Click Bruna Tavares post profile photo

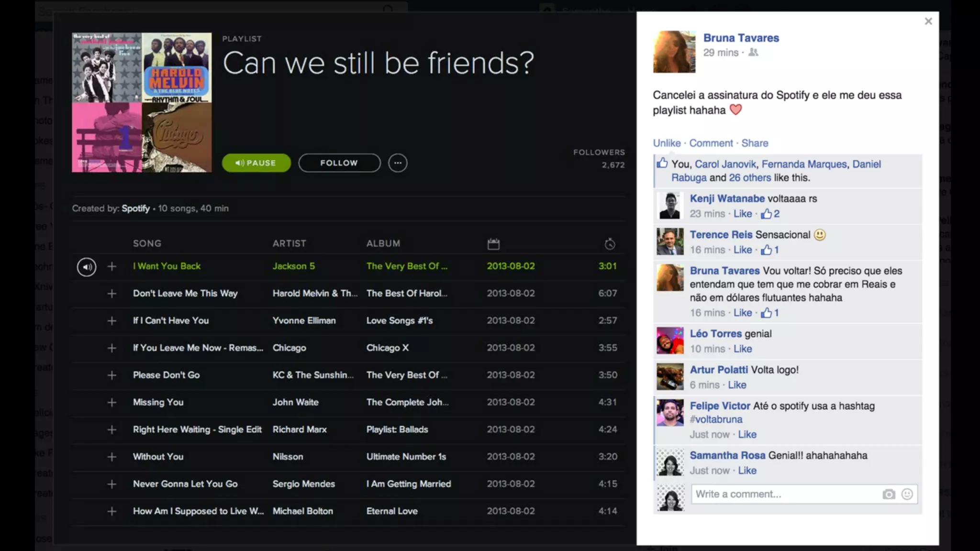click(674, 52)
